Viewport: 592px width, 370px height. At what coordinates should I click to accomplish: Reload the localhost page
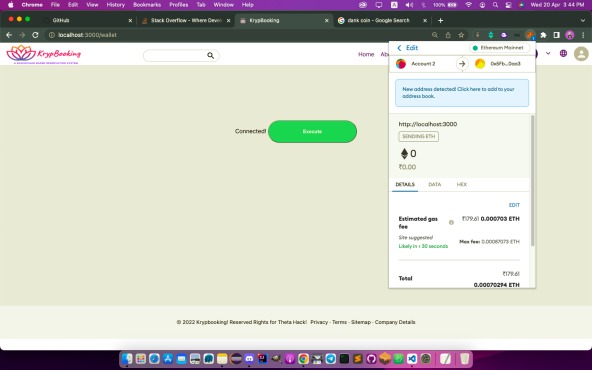(x=35, y=35)
